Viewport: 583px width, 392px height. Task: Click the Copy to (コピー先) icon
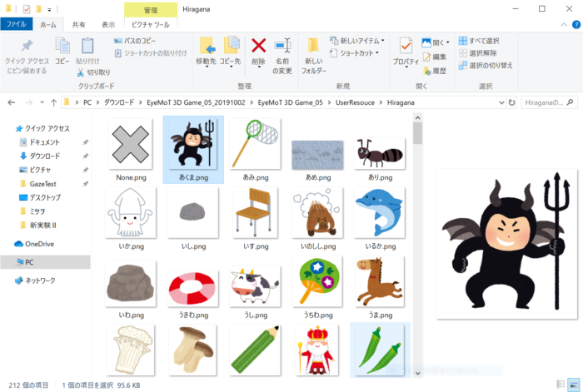232,51
